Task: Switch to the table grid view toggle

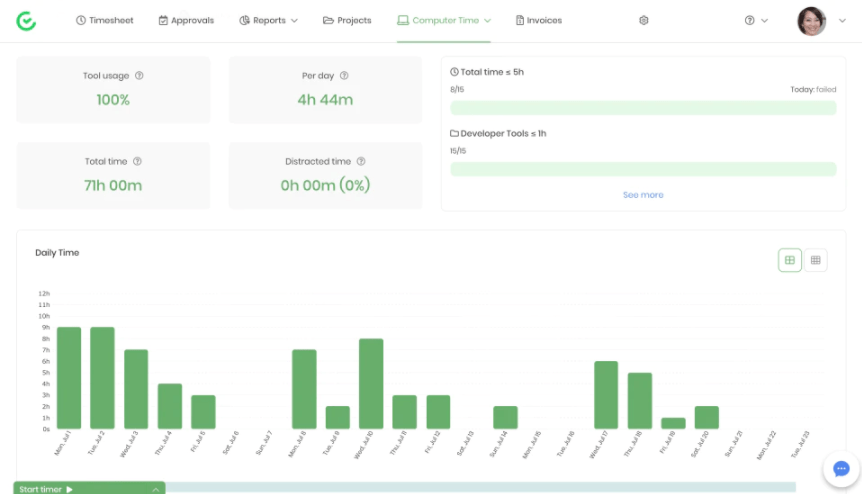Action: tap(816, 261)
